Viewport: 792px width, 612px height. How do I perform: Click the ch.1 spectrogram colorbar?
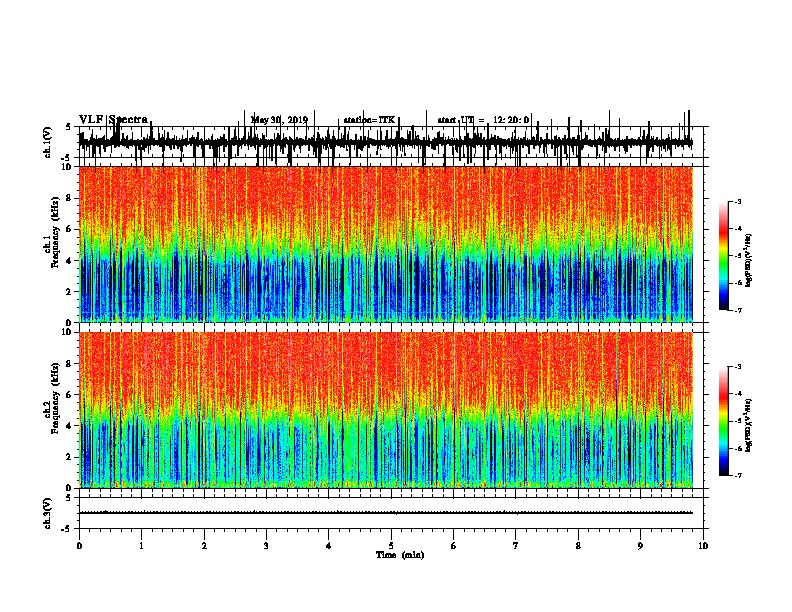pyautogui.click(x=724, y=256)
